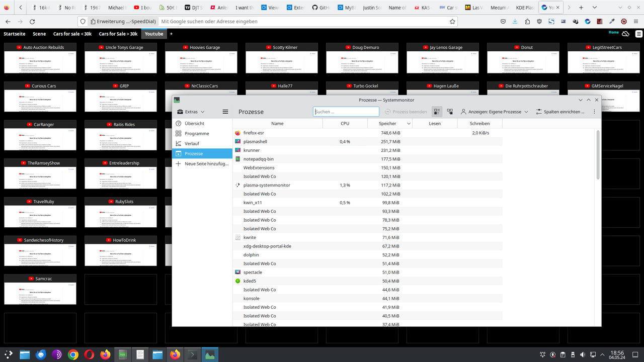The width and height of the screenshot is (644, 362).
Task: Open the three-dot overflow menu in Systemmonitor
Action: pos(594,112)
